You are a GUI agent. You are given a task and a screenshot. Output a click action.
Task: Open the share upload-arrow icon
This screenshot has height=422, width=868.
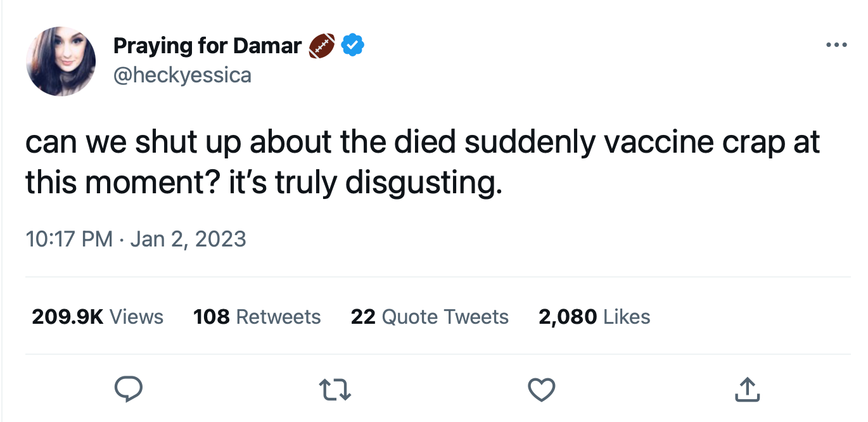click(x=747, y=390)
